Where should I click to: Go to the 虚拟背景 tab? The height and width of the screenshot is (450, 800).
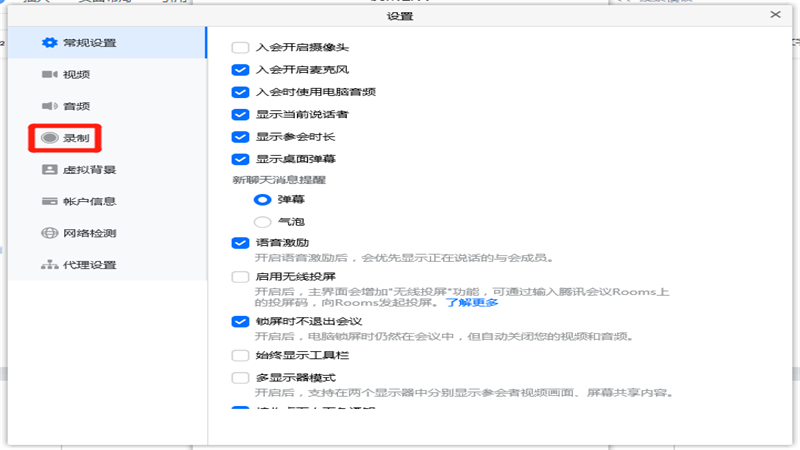(x=107, y=169)
